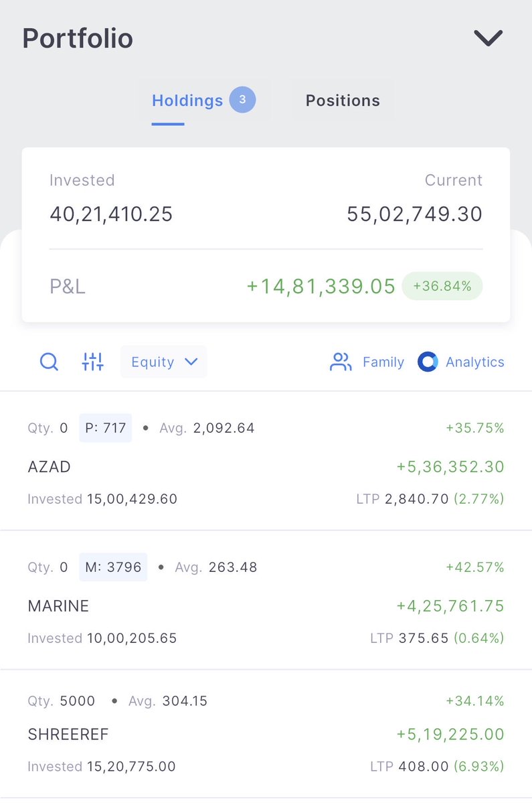Open the Analytics link
The image size is (532, 803).
coord(474,362)
